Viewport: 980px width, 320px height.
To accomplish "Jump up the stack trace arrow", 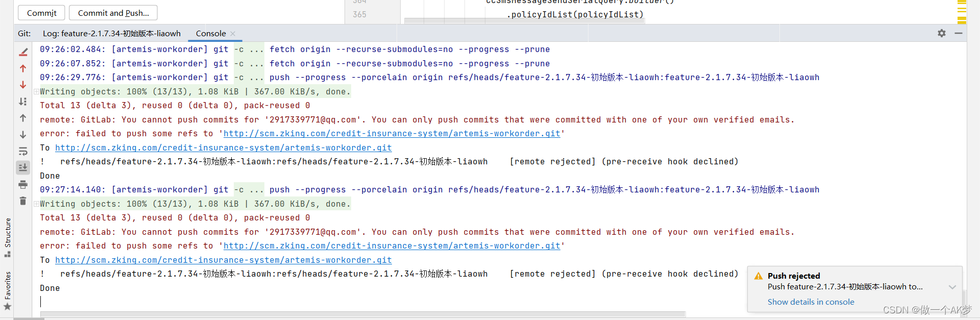I will pos(23,118).
